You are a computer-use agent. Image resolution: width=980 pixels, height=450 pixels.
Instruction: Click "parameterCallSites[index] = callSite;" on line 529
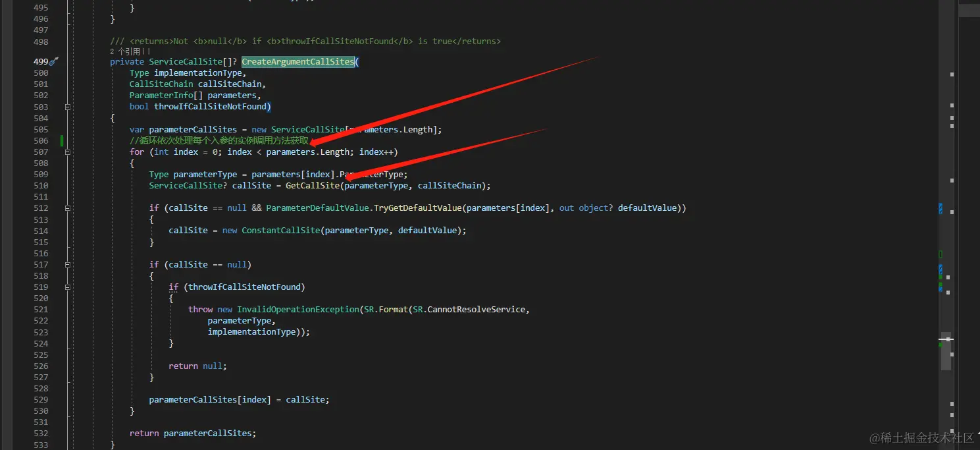[240, 400]
